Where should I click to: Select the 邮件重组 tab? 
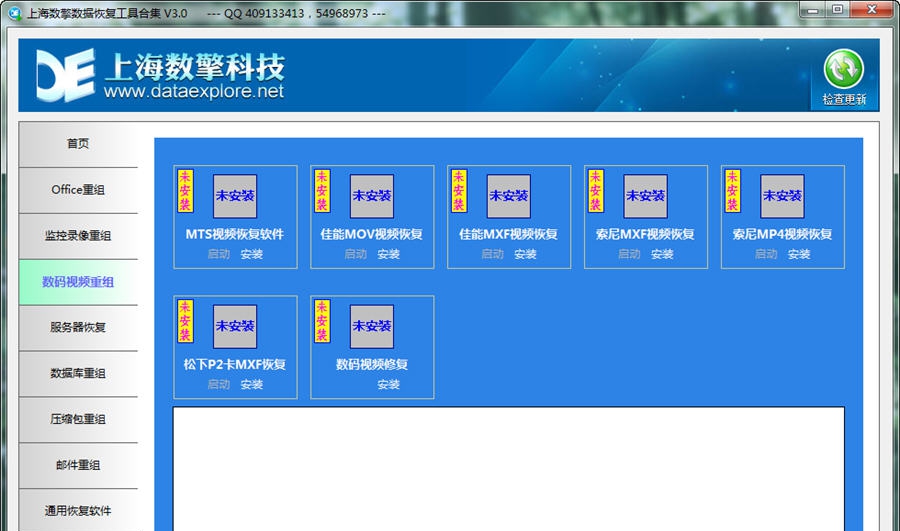pyautogui.click(x=78, y=465)
